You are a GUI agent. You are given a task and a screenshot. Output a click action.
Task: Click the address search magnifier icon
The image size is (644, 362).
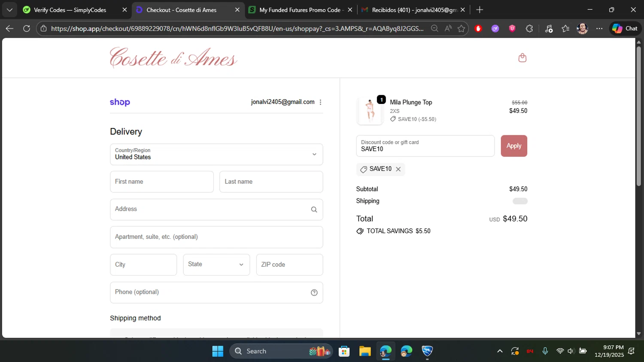(314, 210)
